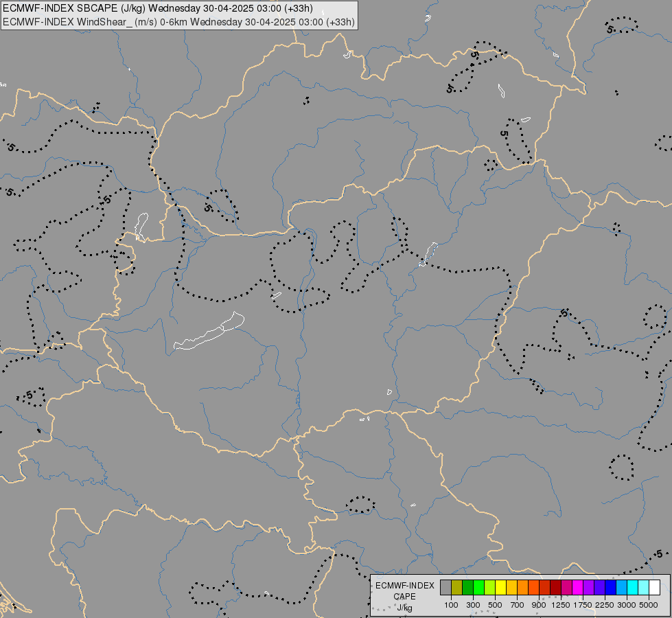This screenshot has width=672, height=618.
Task: Click the 5000 legend value label
Action: [649, 605]
